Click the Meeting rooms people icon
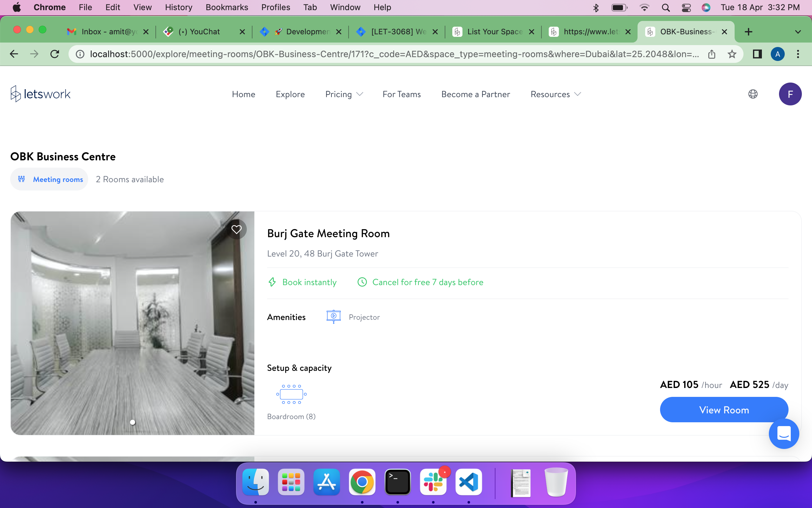Image resolution: width=812 pixels, height=508 pixels. pyautogui.click(x=22, y=179)
